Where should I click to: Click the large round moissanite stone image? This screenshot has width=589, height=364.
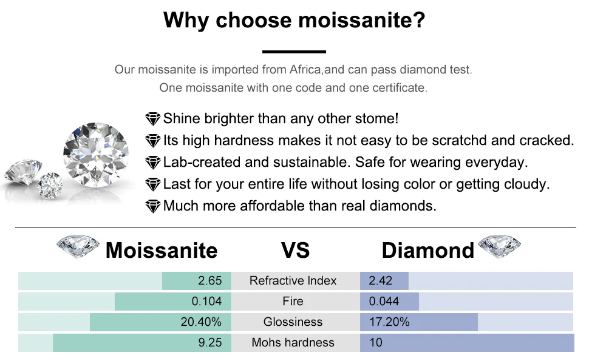(96, 154)
